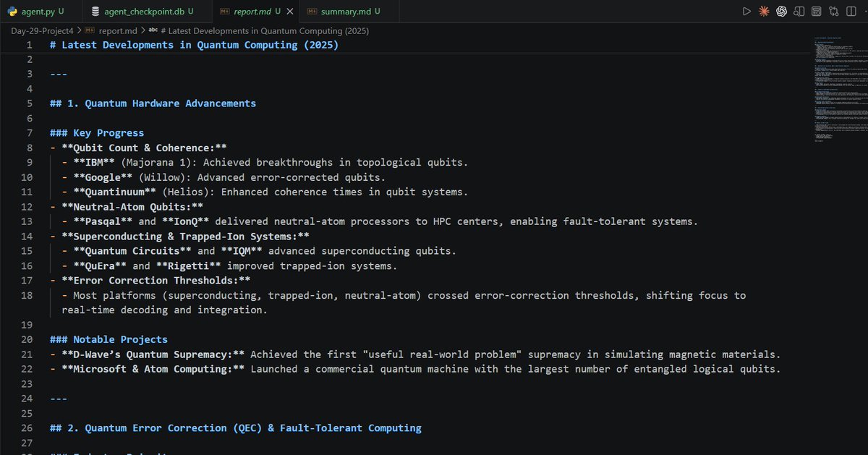
Task: Click 'Superconducting & Trapped-Ion Systems:' on line 14
Action: pos(185,236)
